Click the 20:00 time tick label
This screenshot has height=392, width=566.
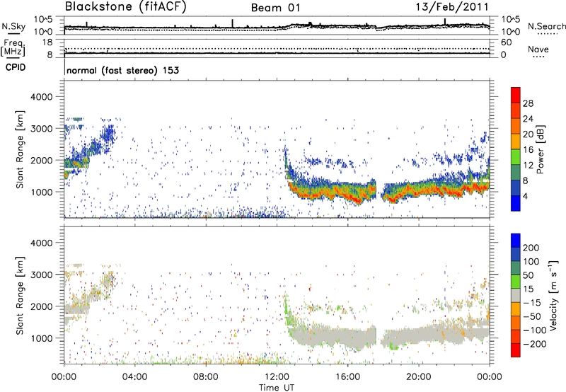coord(418,377)
